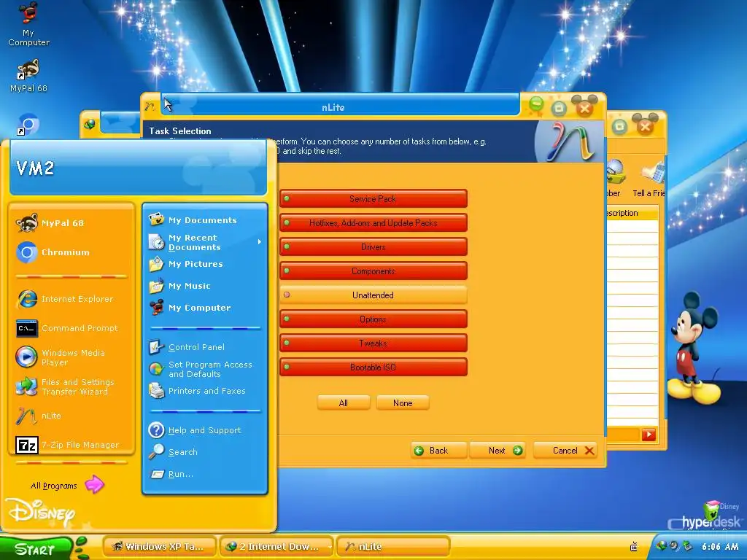Open Printers and Faxes

[x=205, y=391]
